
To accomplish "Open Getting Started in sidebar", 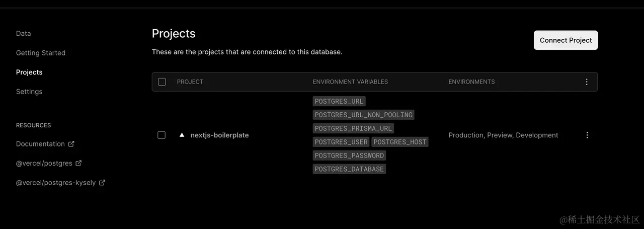I will 41,53.
